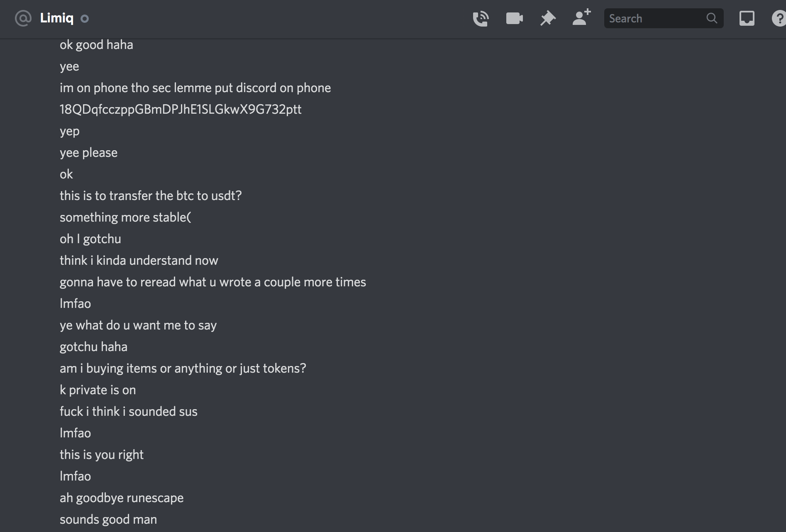Click the @ direct message icon
The width and height of the screenshot is (786, 532).
pyautogui.click(x=23, y=18)
